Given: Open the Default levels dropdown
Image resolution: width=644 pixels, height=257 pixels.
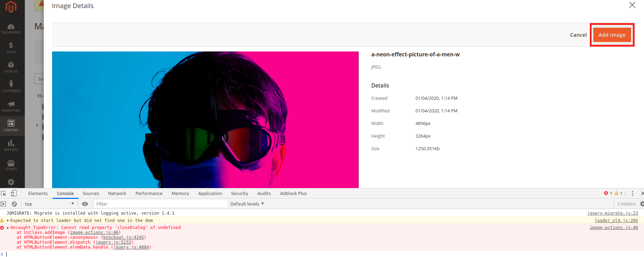Looking at the screenshot, I should [247, 204].
